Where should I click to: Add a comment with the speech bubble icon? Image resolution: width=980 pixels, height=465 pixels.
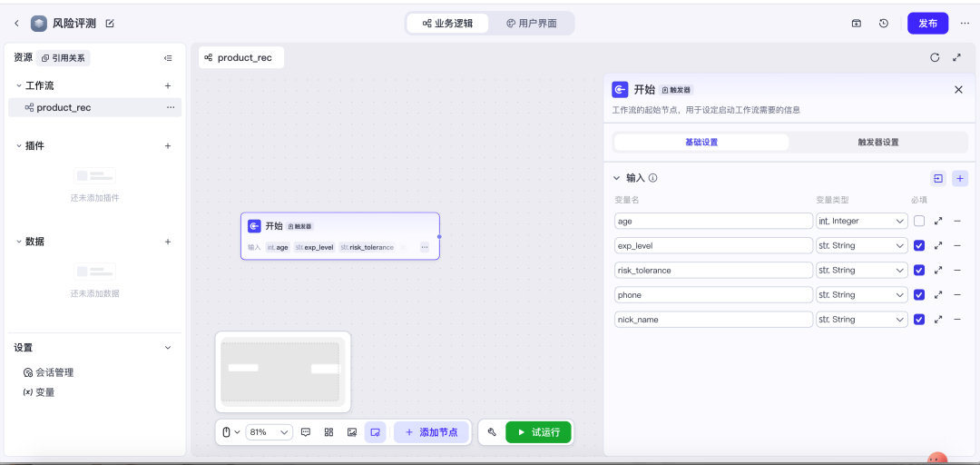pyautogui.click(x=306, y=431)
